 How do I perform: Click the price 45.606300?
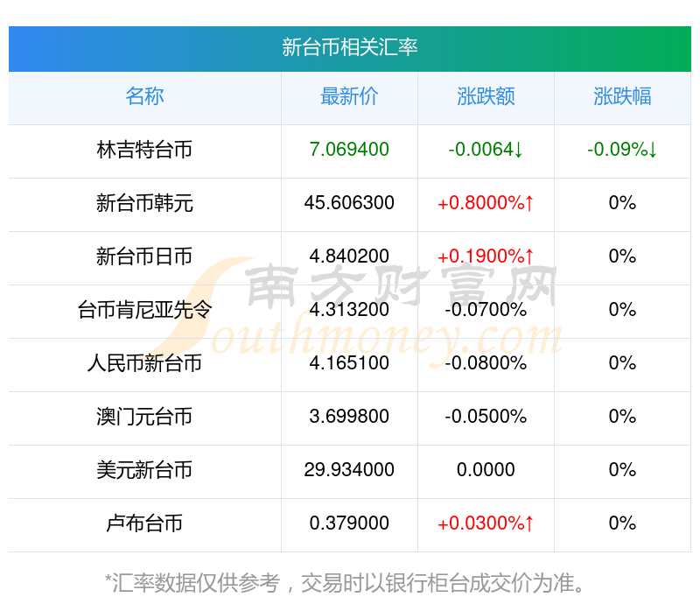click(x=349, y=203)
